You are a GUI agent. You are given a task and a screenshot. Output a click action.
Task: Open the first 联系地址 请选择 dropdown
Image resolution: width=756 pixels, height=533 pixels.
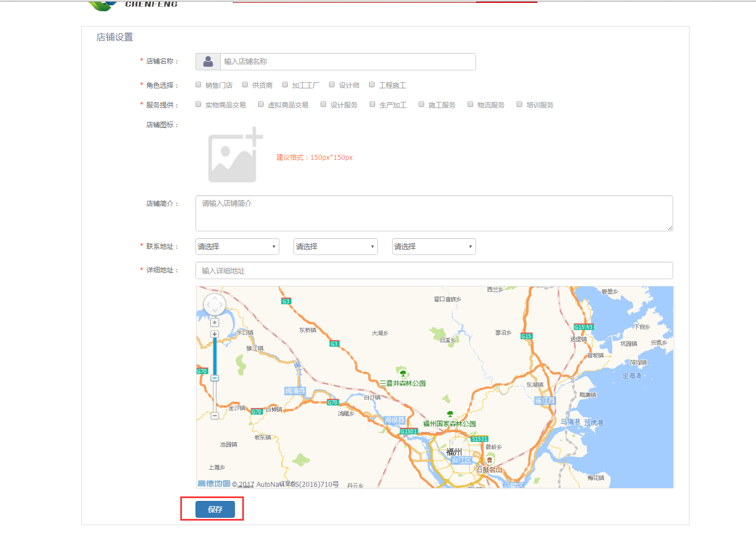point(237,247)
